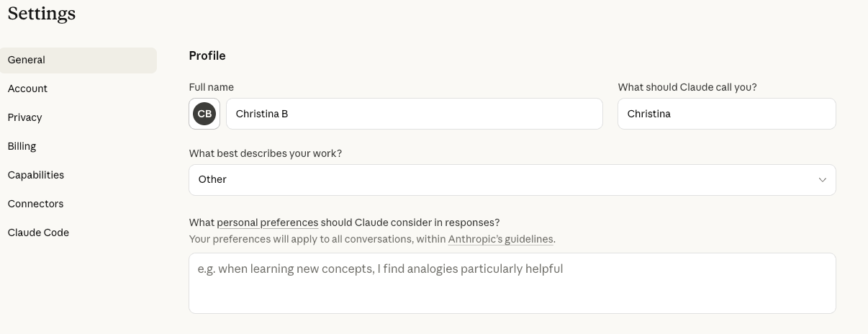Click into the personal preferences text area
Screen dimensions: 868x334
(x=512, y=283)
